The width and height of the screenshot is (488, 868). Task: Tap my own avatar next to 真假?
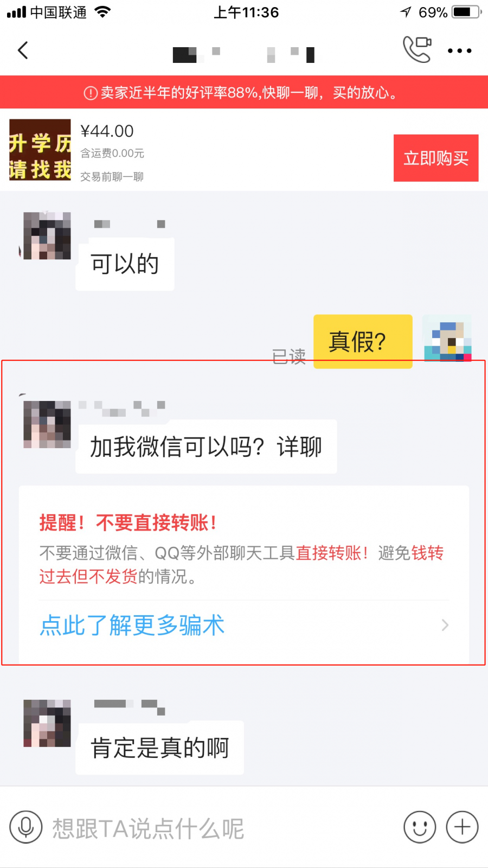(x=447, y=339)
